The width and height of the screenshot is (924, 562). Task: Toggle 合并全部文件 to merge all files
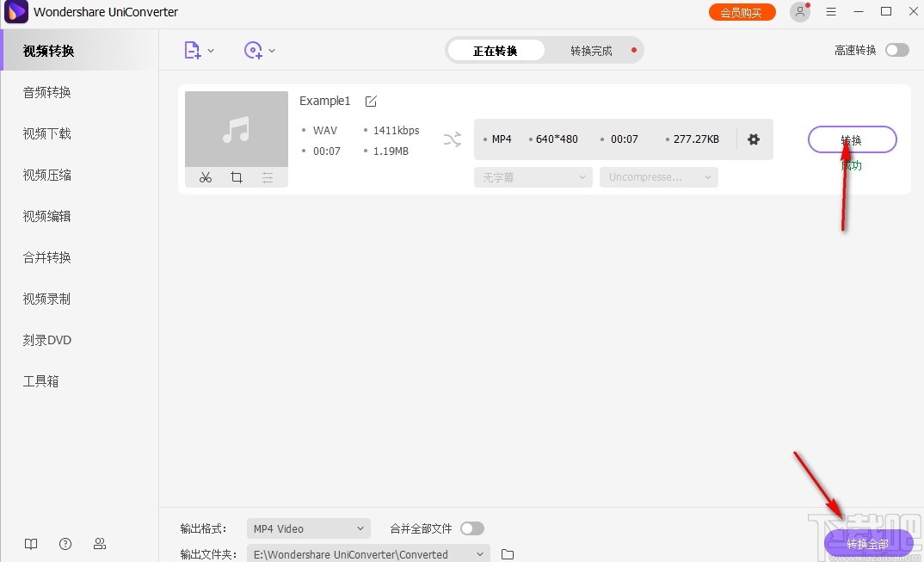tap(472, 528)
